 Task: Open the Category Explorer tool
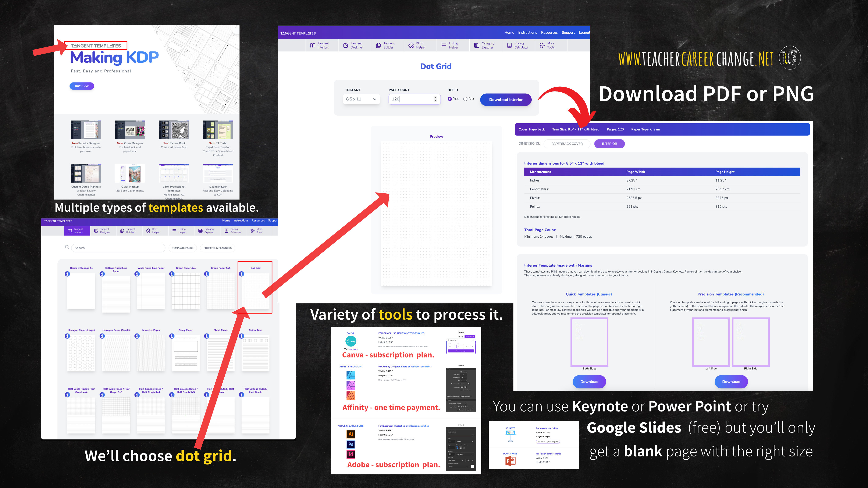click(484, 45)
